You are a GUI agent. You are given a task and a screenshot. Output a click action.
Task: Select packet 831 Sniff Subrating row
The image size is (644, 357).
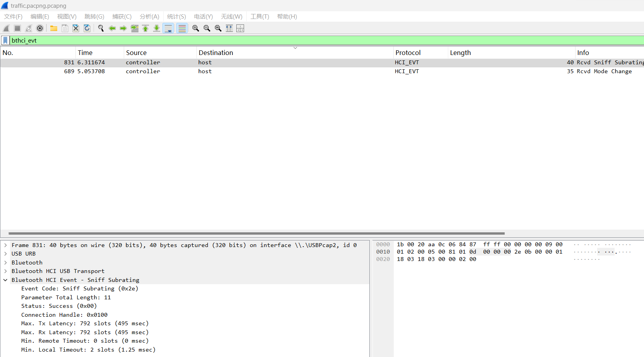(322, 62)
